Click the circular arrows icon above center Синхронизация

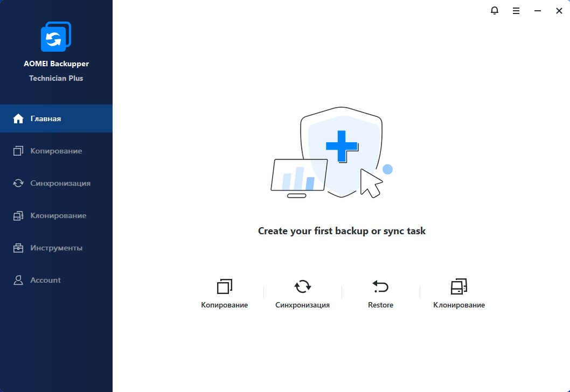302,286
